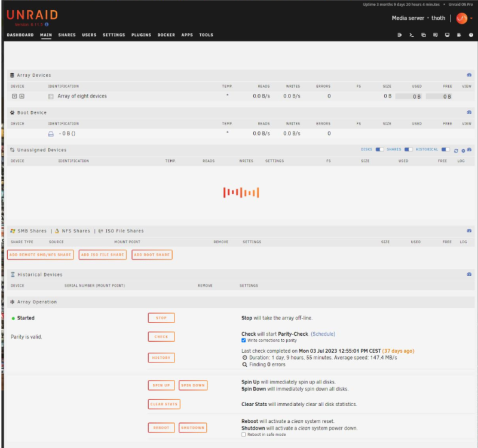Click the Array Devices header database icon
The image size is (478, 448).
[x=12, y=75]
